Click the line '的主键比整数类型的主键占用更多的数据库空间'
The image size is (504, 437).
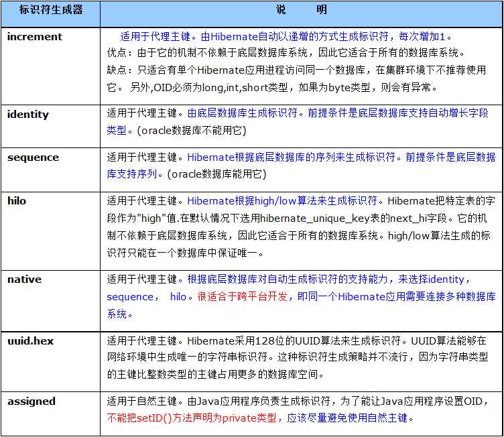tap(215, 374)
